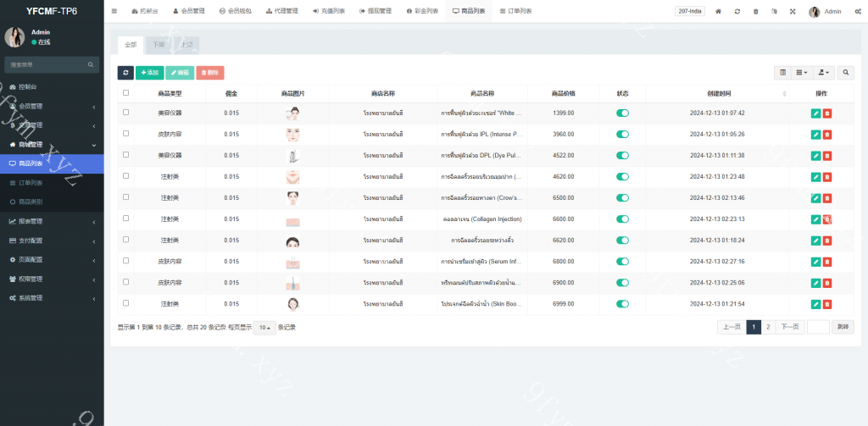868x426 pixels.
Task: Click the home icon in top bar
Action: tap(719, 11)
